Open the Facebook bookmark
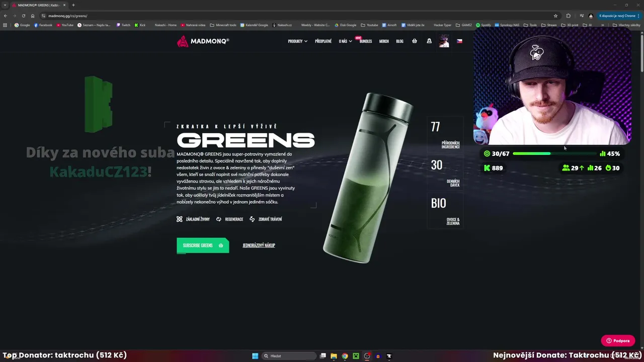 point(43,25)
